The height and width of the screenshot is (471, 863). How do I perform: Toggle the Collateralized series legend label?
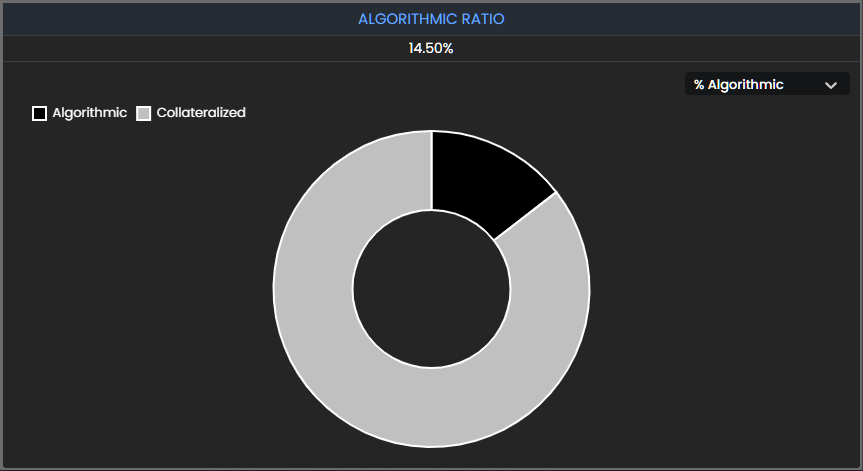click(x=201, y=113)
